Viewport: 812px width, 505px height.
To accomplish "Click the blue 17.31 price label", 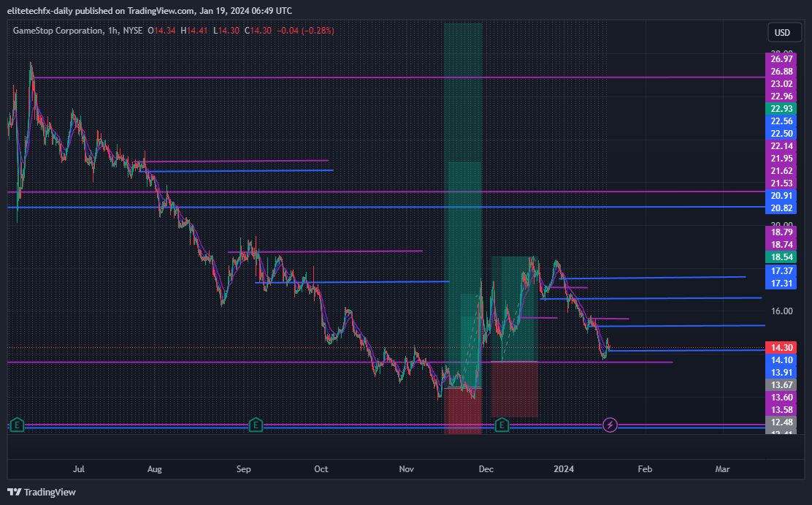I will [781, 284].
